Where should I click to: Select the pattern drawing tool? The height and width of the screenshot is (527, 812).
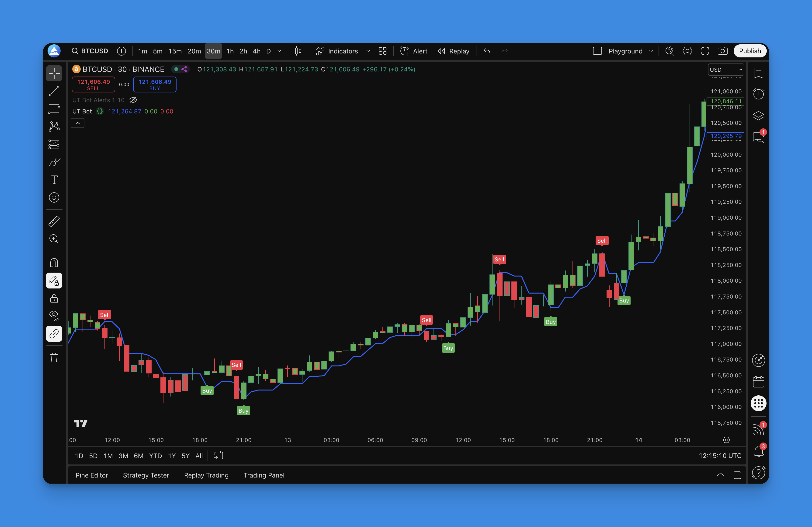[x=54, y=126]
